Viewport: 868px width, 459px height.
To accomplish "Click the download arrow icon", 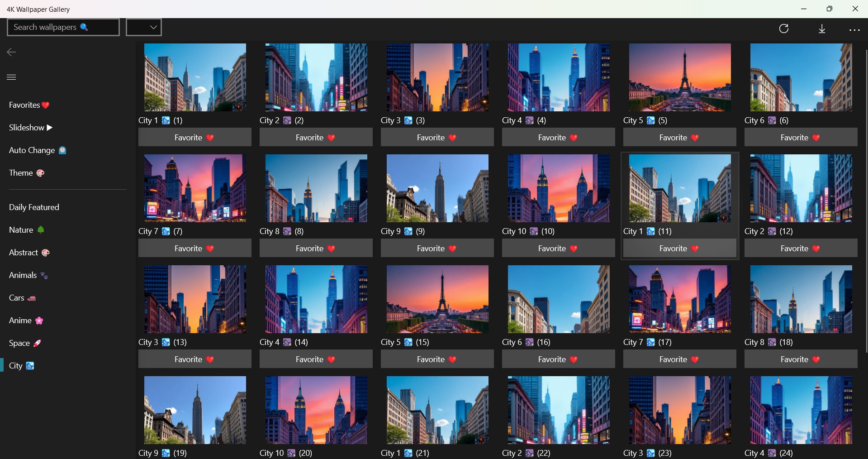I will (822, 29).
